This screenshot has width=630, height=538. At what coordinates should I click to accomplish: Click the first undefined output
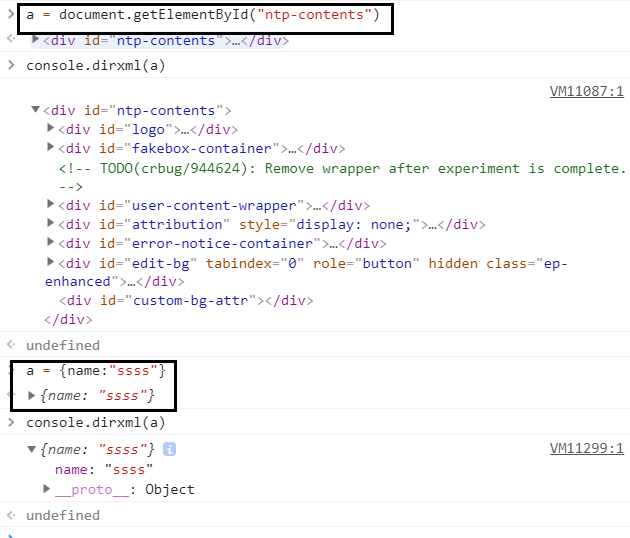pyautogui.click(x=63, y=345)
